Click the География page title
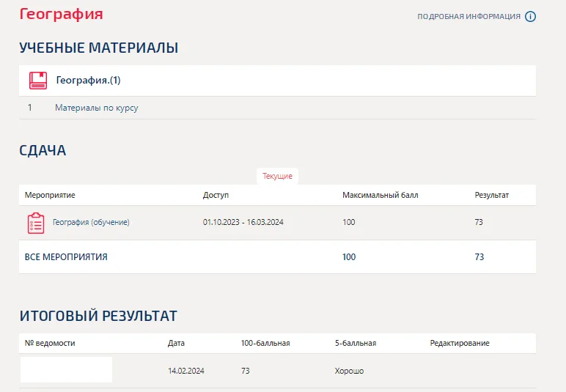Viewport: 566px width, 392px height. point(62,14)
